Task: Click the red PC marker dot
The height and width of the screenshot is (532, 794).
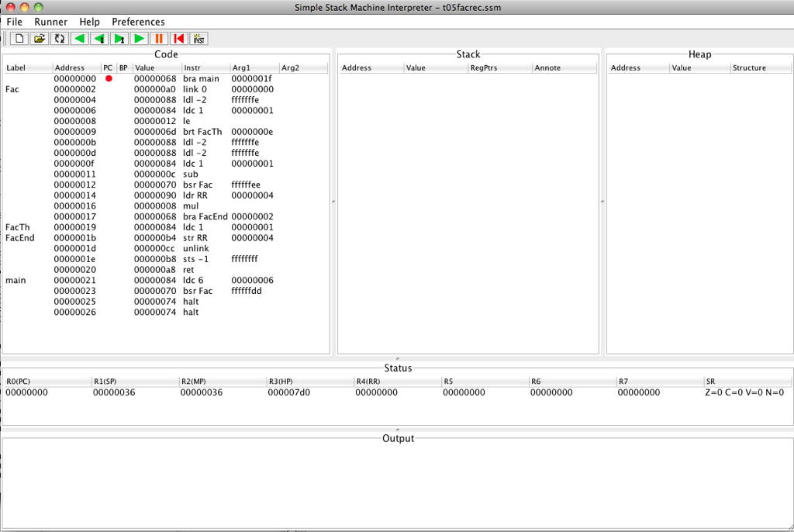Action: (109, 78)
